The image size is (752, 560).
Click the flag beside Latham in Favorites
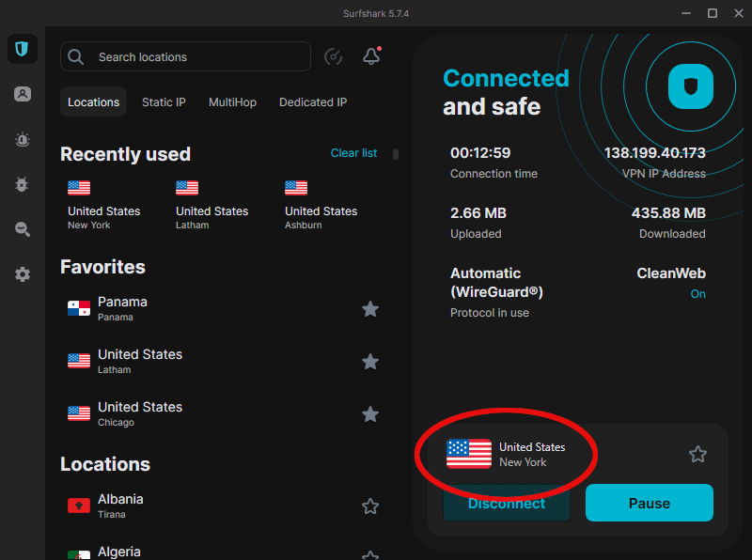79,361
